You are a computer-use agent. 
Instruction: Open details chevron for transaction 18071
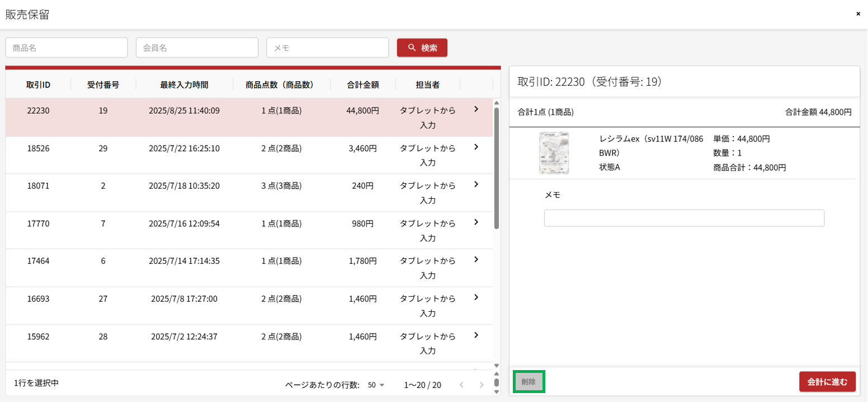click(x=476, y=184)
